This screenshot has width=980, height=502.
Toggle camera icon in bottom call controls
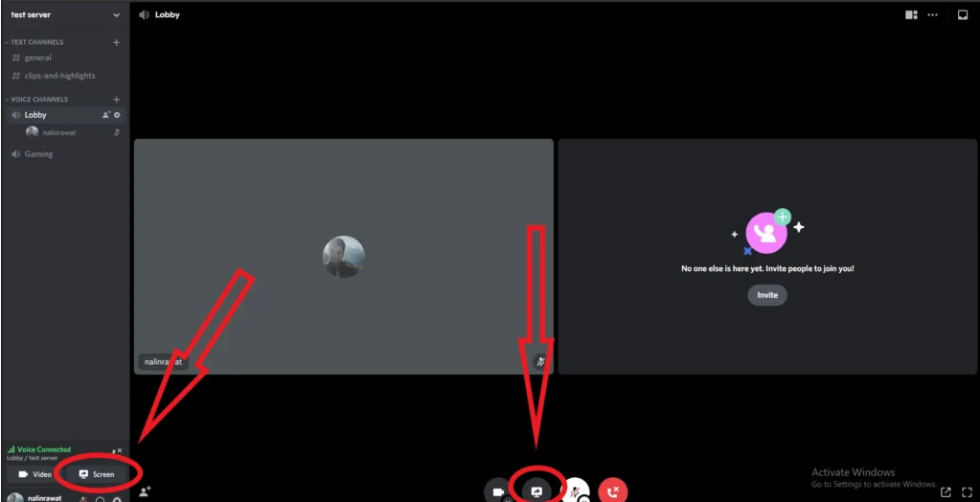[498, 491]
